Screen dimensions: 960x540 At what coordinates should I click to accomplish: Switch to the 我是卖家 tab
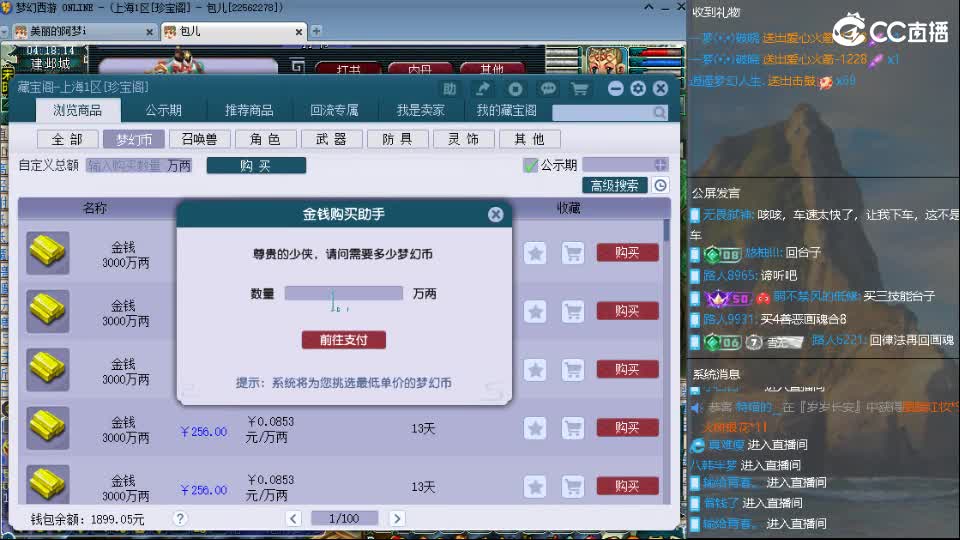[x=420, y=110]
